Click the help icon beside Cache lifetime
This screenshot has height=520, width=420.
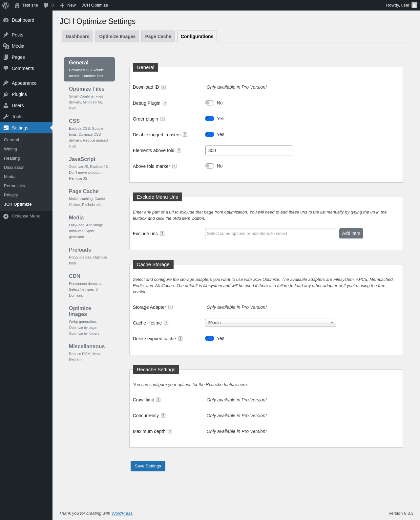(166, 323)
